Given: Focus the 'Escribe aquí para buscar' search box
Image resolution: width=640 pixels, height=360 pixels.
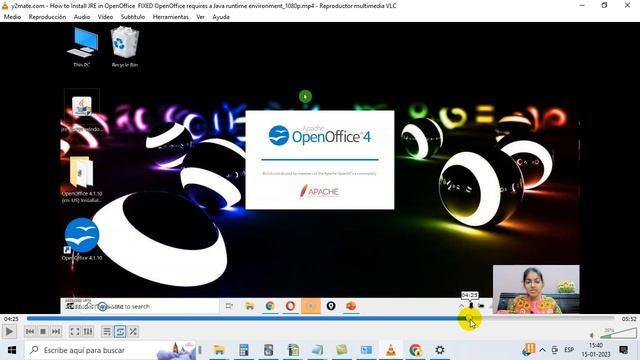Looking at the screenshot, I should (110, 350).
